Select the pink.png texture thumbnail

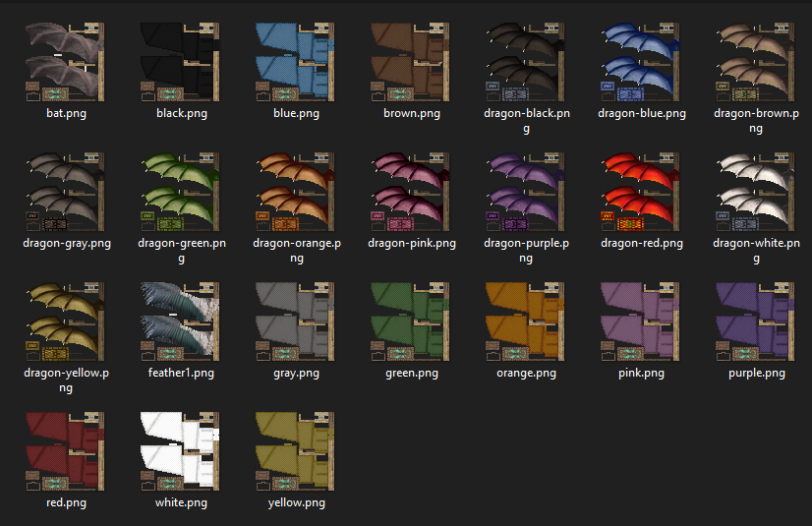640,321
